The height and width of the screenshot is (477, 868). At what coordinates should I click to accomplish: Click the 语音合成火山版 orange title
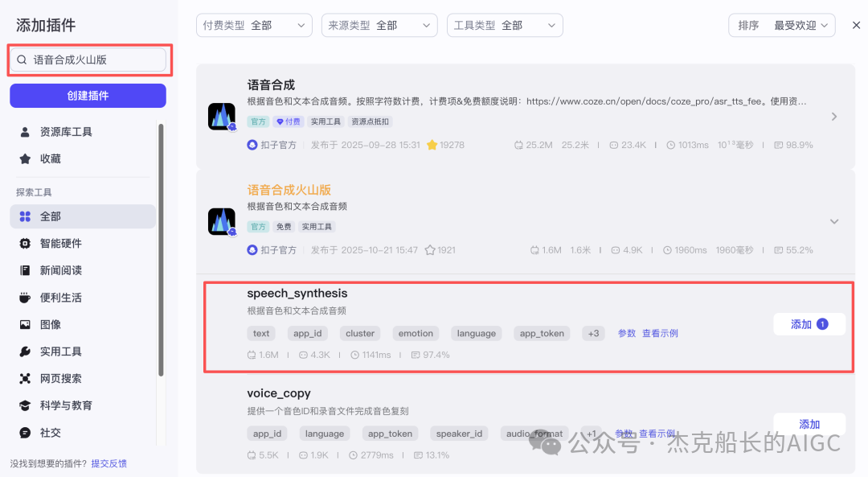pyautogui.click(x=289, y=190)
